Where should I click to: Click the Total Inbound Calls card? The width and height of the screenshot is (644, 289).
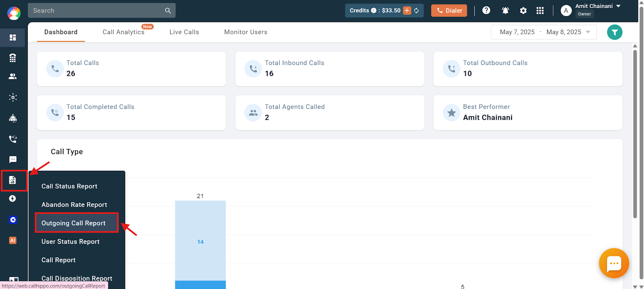[330, 69]
